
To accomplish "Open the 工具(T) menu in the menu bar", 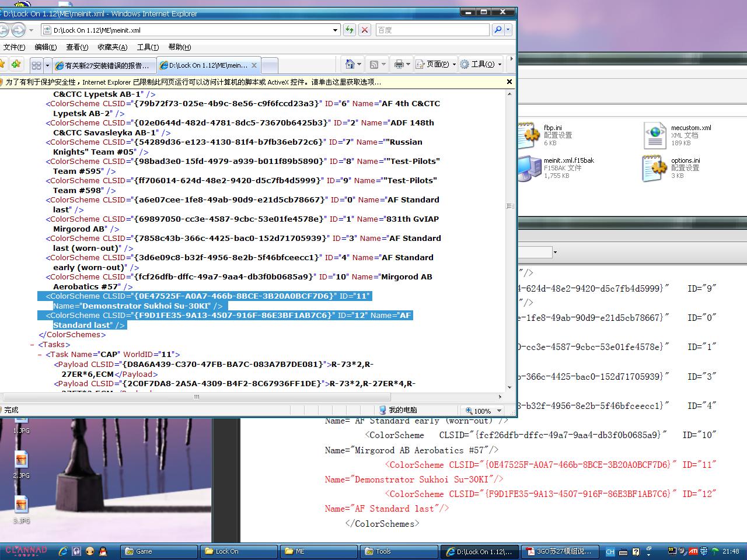I will click(148, 47).
